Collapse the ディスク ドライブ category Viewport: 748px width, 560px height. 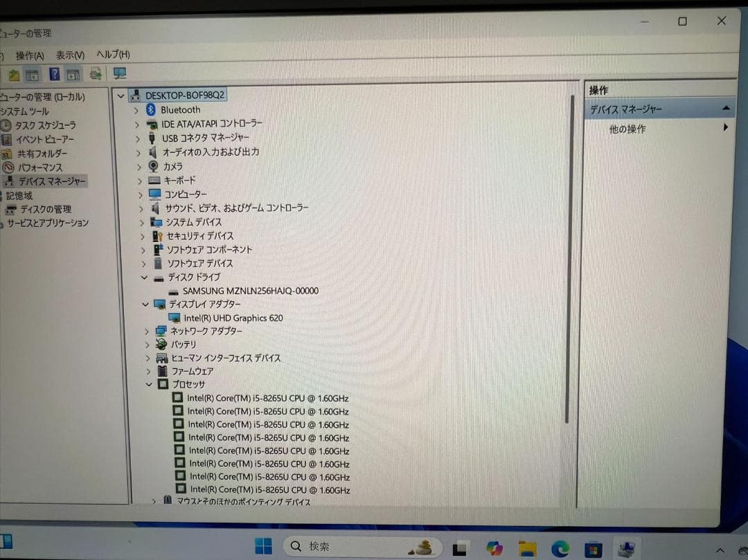click(144, 277)
